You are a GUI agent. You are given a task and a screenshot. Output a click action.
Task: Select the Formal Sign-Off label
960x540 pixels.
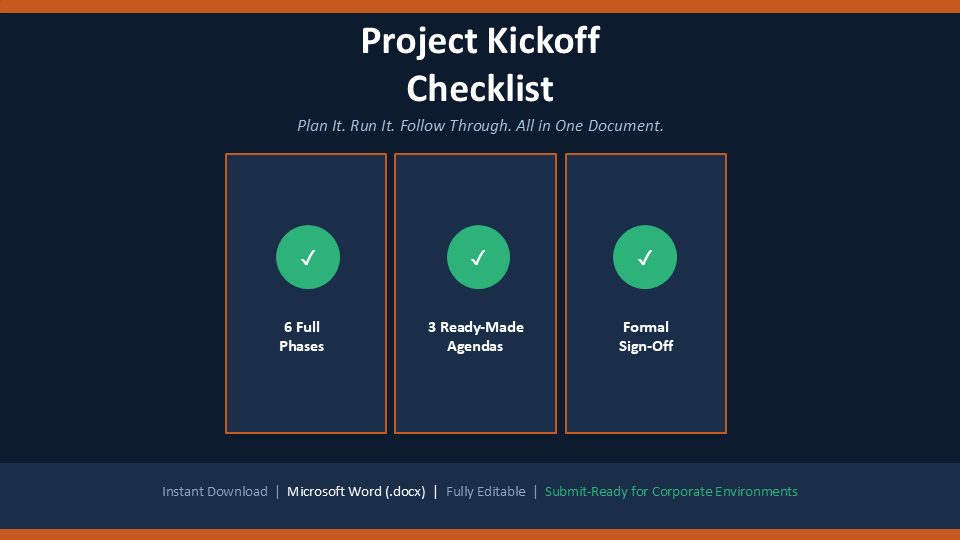click(x=645, y=337)
